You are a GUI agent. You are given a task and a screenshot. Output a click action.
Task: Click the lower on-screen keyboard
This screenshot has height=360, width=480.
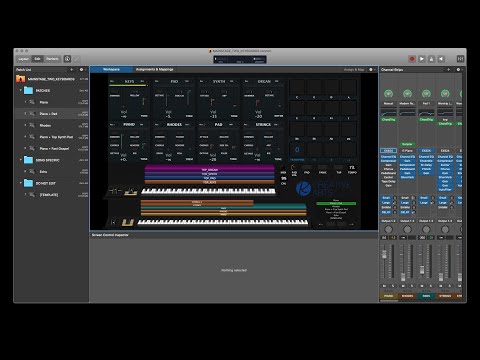point(223,222)
